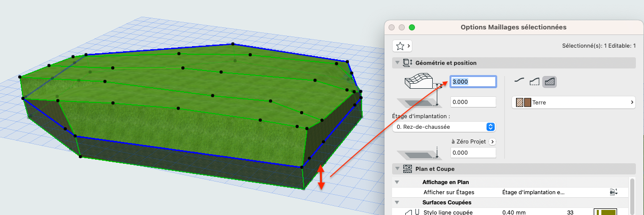
Task: Click the settings list vertical scrollbar
Action: (x=632, y=196)
